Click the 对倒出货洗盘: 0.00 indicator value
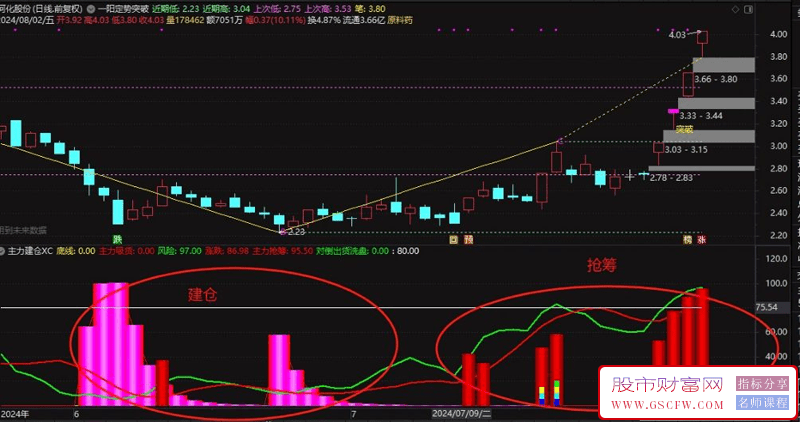Image resolution: width=800 pixels, height=422 pixels. coord(353,251)
